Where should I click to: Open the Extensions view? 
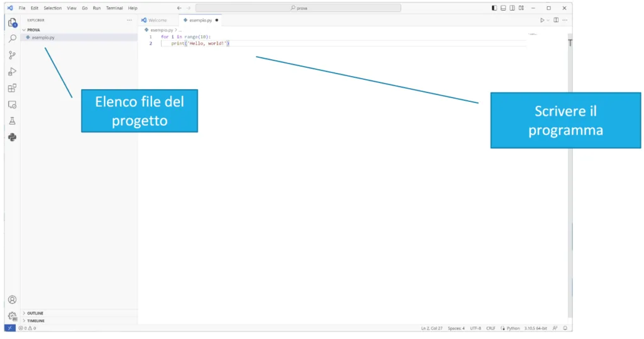click(x=13, y=88)
